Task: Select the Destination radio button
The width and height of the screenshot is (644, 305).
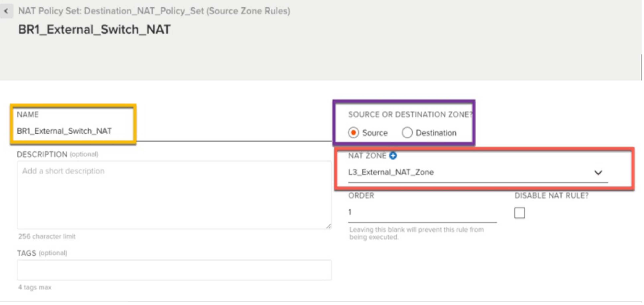Action: (x=407, y=133)
